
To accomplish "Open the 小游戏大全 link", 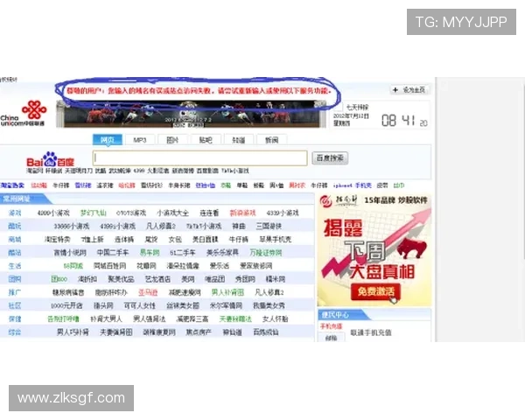I will tap(172, 213).
